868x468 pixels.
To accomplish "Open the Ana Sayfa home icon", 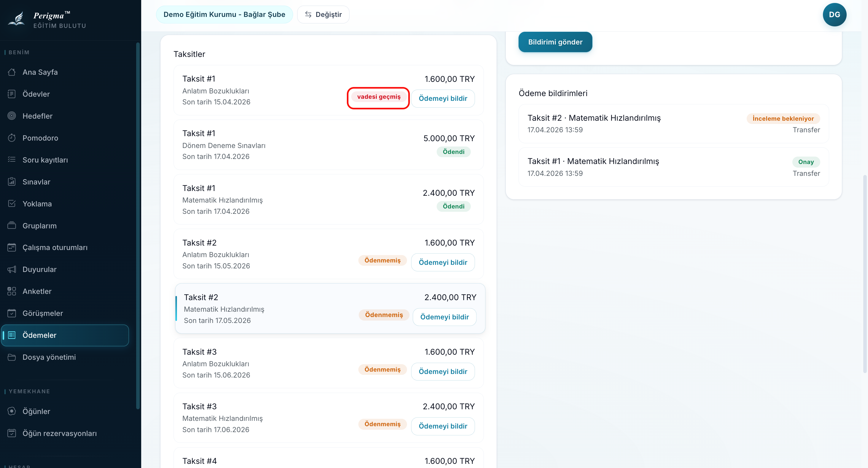I will [12, 72].
